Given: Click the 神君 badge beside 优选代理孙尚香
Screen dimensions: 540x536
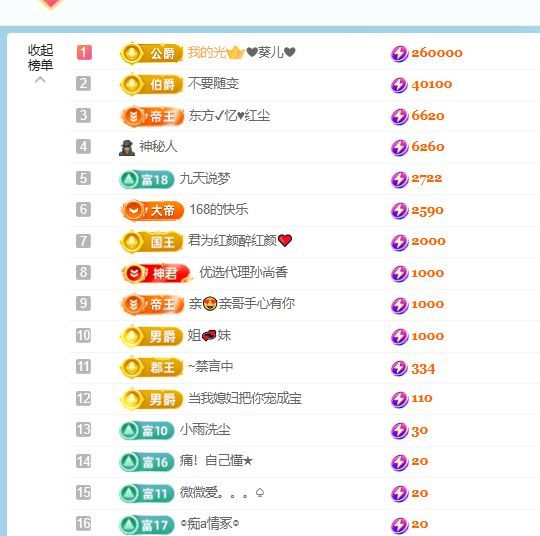Looking at the screenshot, I should coord(156,273).
